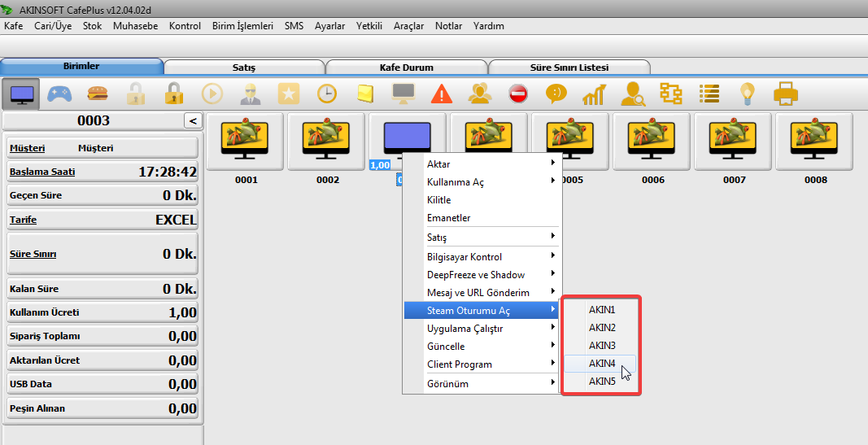Screen dimensions: 868x445
Task: Click the star toolbar icon
Action: pyautogui.click(x=289, y=94)
